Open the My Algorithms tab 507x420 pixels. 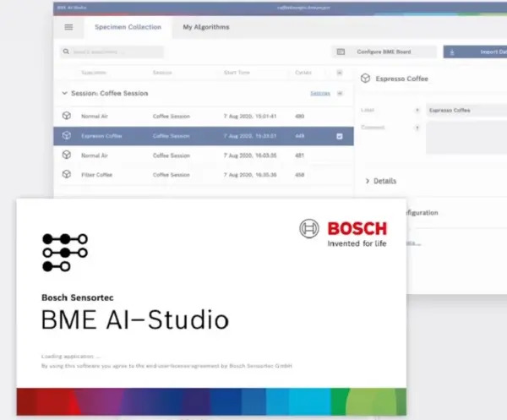(206, 27)
